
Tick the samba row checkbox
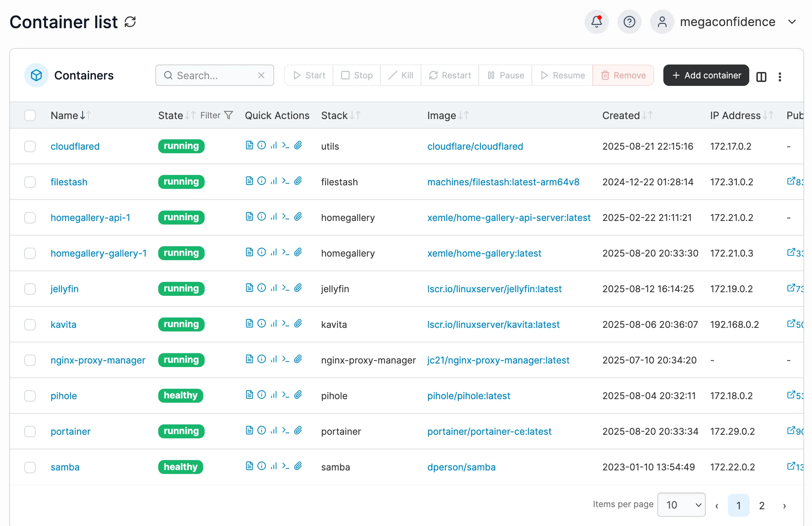(30, 467)
